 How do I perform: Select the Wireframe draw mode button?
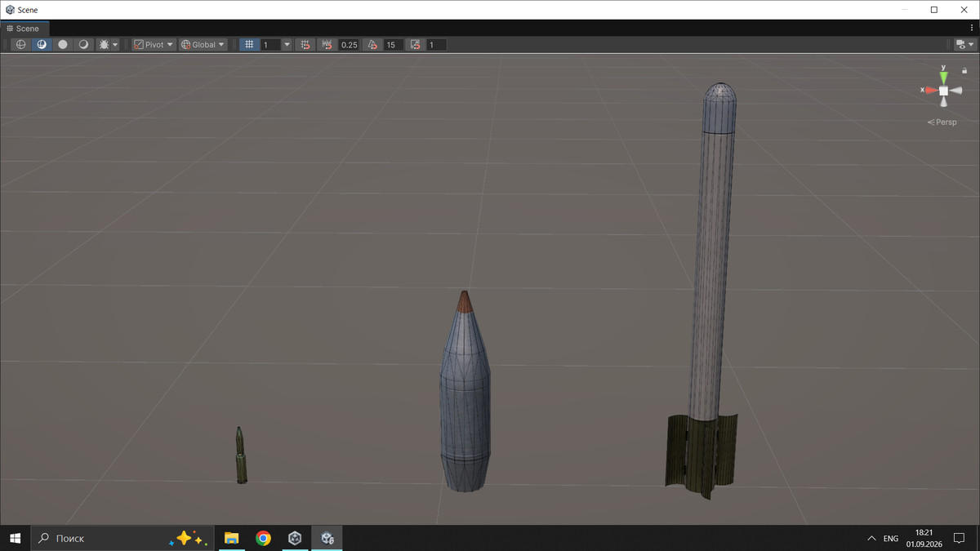coord(21,45)
